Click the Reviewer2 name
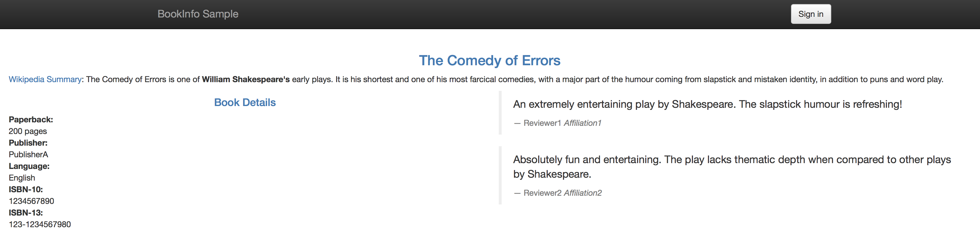This screenshot has width=980, height=247. pos(542,193)
